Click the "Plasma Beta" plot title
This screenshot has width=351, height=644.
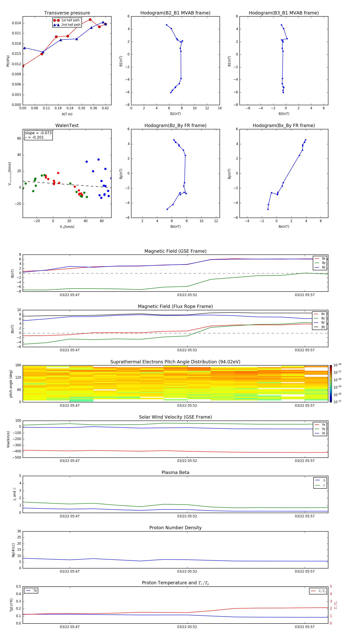(175, 473)
